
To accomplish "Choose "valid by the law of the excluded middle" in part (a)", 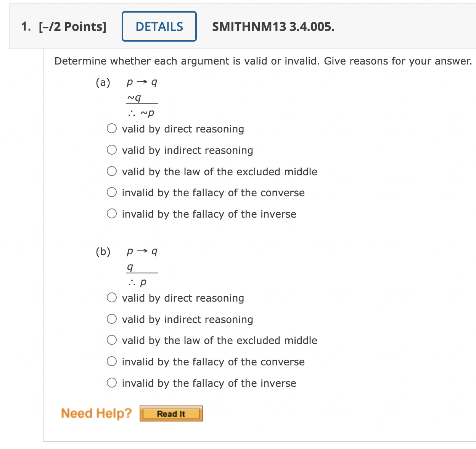I will click(x=112, y=171).
